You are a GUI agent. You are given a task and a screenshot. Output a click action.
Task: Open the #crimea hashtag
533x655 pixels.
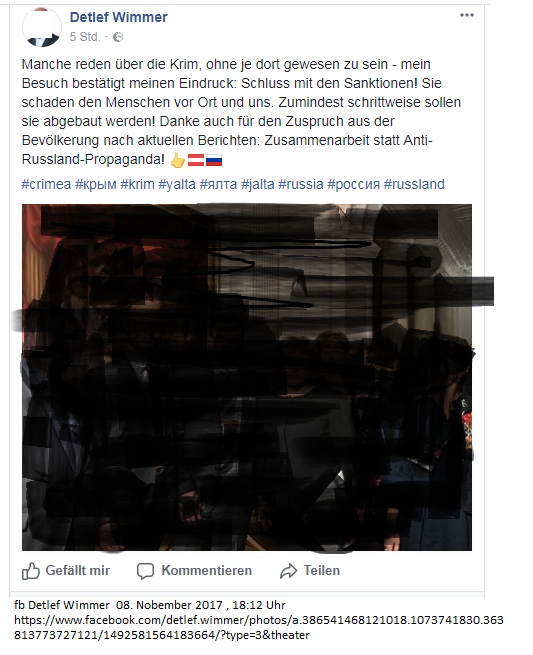tap(46, 184)
